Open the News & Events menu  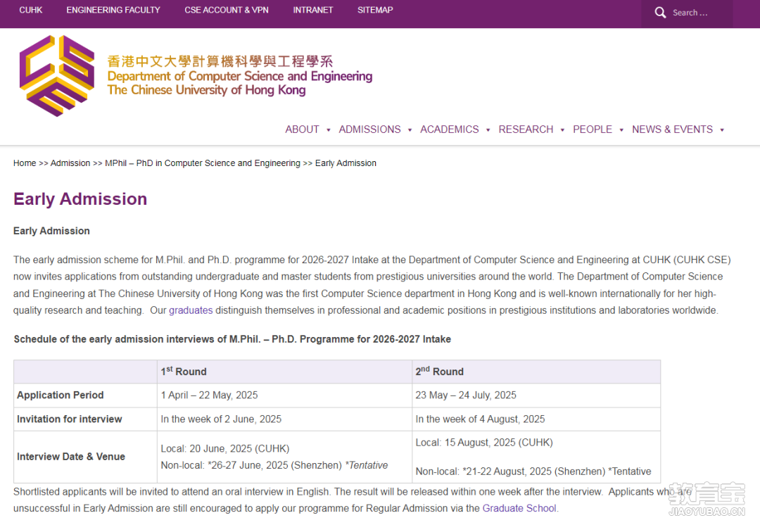point(672,129)
